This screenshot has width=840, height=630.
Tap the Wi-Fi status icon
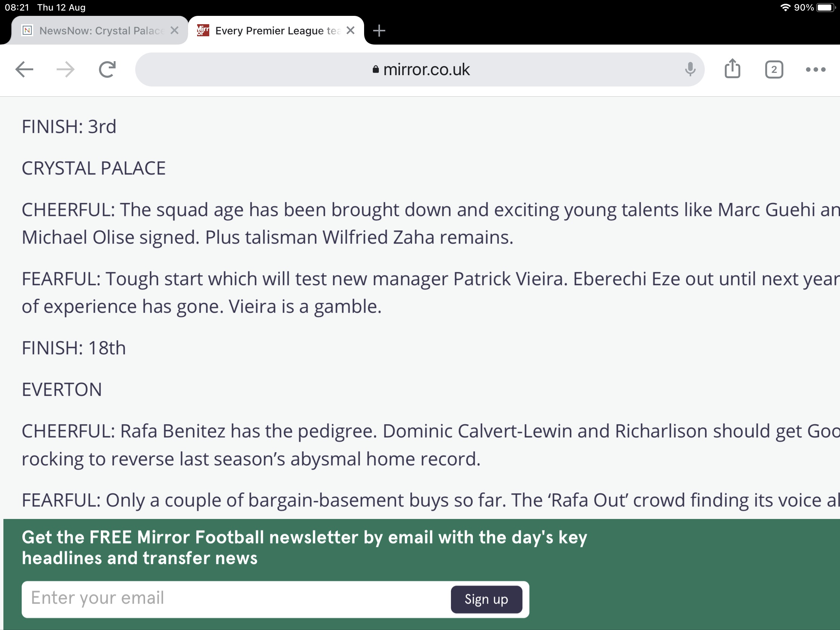tap(784, 8)
